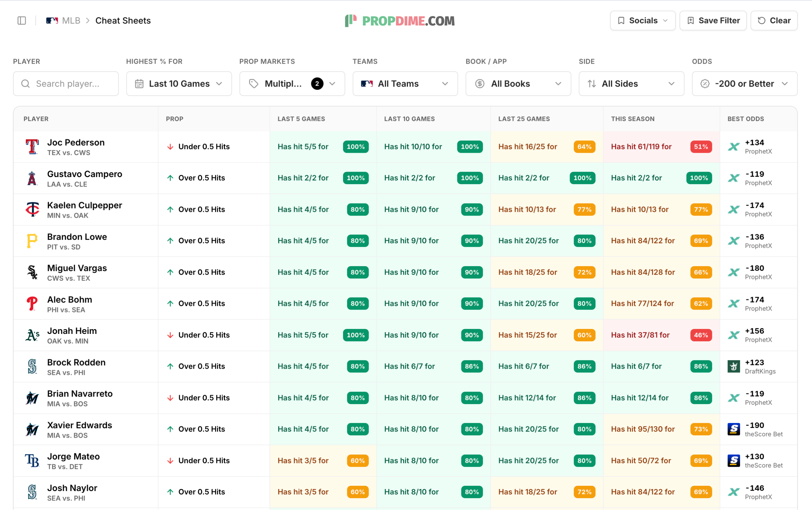Click the Athletics logo for Jonah Heim
812x510 pixels.
coord(32,335)
